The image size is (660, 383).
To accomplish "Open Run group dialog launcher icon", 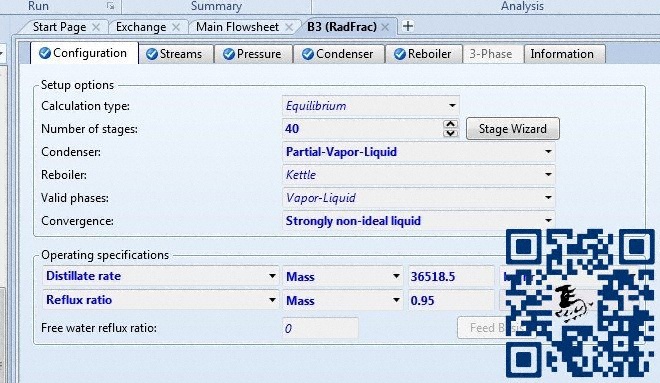I will (x=110, y=6).
